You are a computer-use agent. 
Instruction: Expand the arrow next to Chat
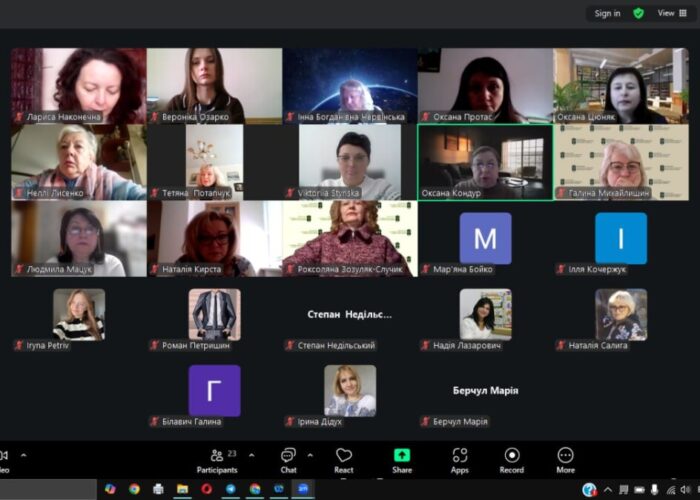pyautogui.click(x=310, y=454)
